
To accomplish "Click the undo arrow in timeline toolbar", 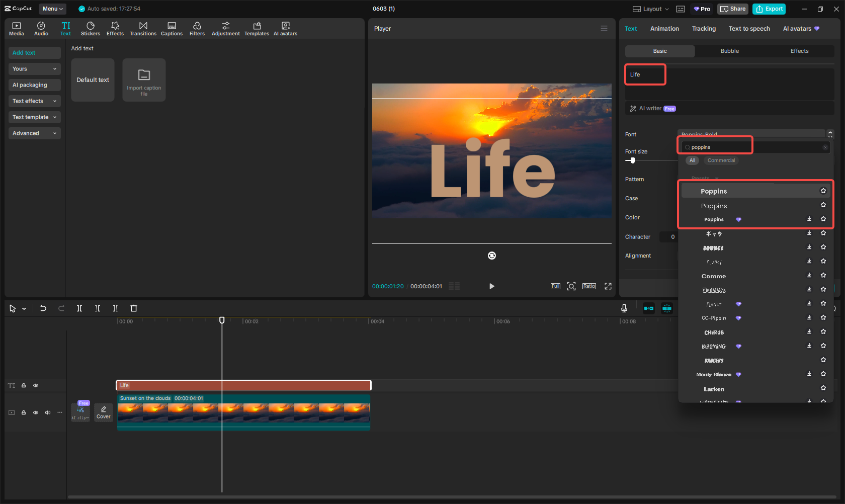I will click(x=43, y=308).
